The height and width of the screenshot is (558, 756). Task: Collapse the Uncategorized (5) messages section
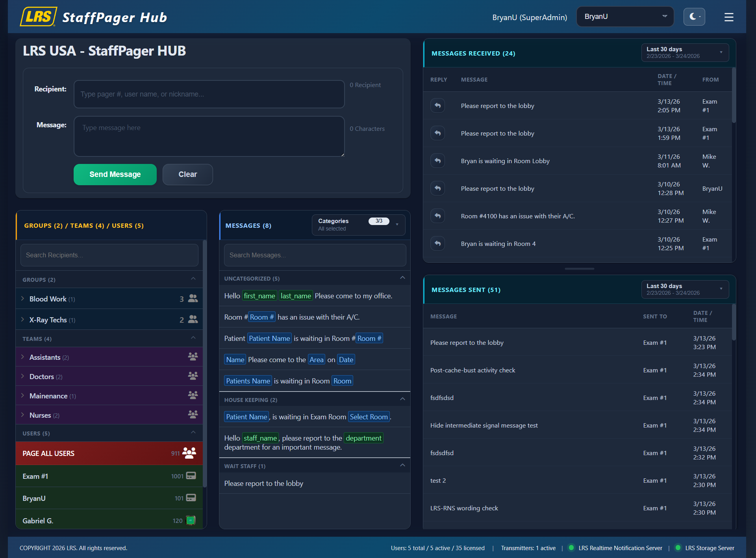[x=402, y=278]
